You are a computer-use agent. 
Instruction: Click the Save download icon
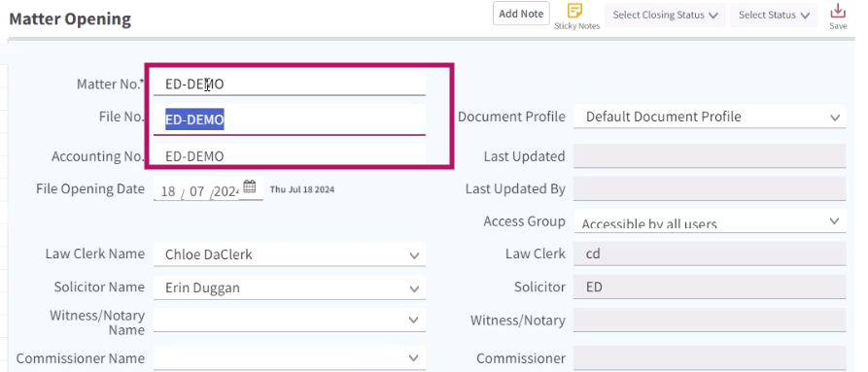[x=838, y=11]
